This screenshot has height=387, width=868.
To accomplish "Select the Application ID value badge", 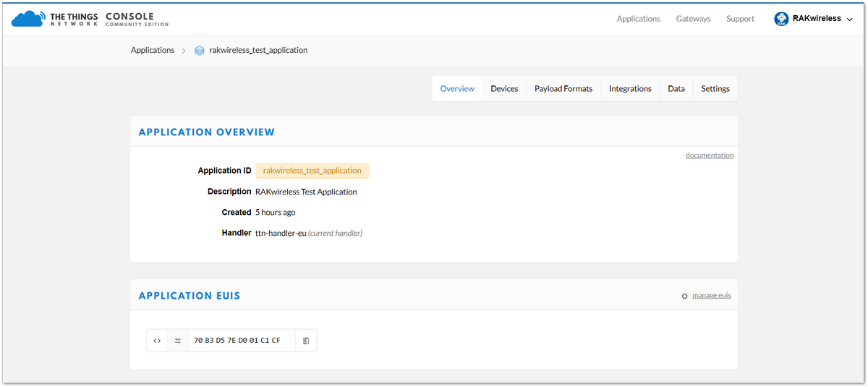I will click(x=312, y=171).
